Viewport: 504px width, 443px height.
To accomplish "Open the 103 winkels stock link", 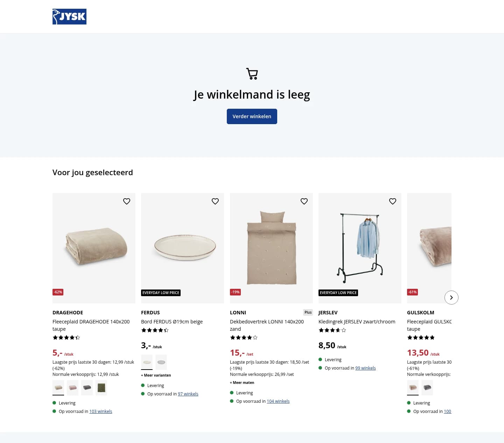I will [x=100, y=411].
